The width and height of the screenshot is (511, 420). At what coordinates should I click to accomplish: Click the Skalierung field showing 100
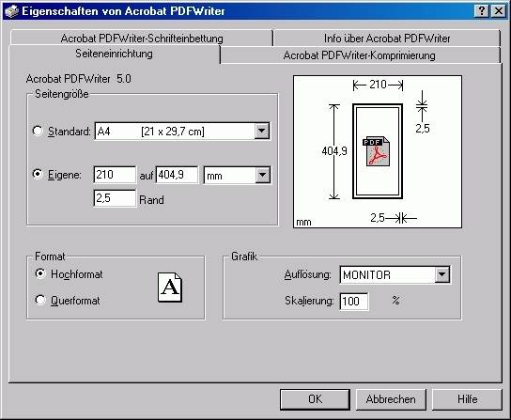(354, 301)
